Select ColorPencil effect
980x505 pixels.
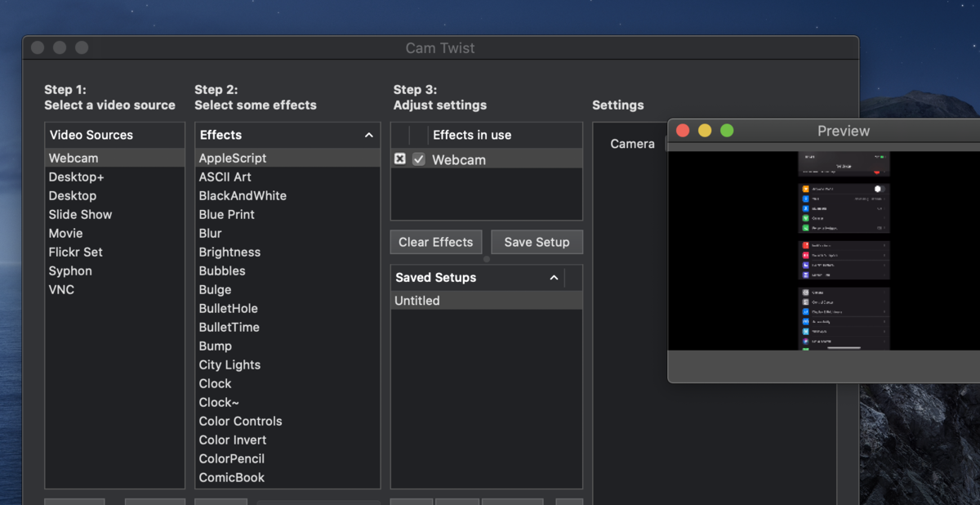pyautogui.click(x=287, y=458)
